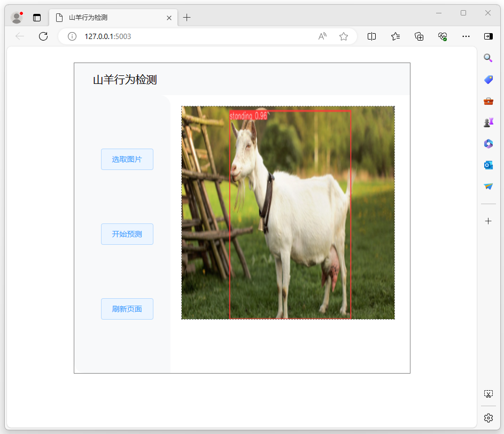The image size is (504, 434).
Task: Minimize the browser window
Action: coord(439,13)
